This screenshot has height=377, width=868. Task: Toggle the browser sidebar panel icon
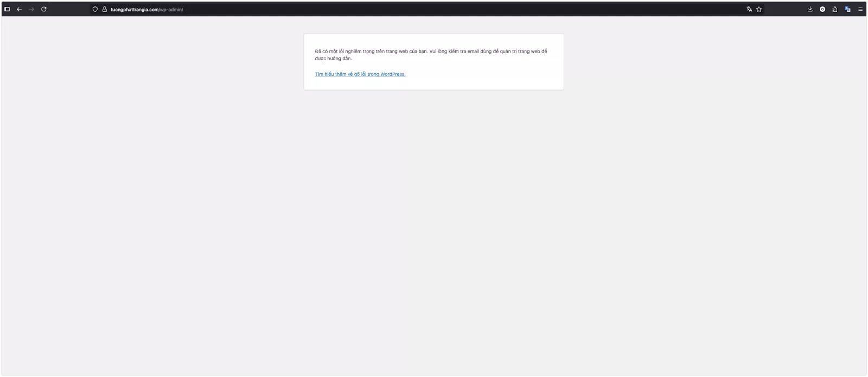7,9
